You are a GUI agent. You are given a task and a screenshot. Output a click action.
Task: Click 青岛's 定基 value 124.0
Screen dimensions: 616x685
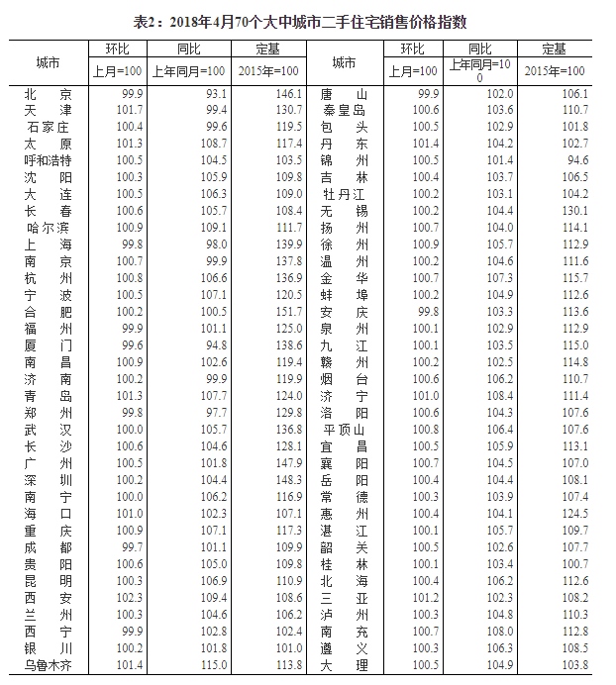[x=289, y=396]
